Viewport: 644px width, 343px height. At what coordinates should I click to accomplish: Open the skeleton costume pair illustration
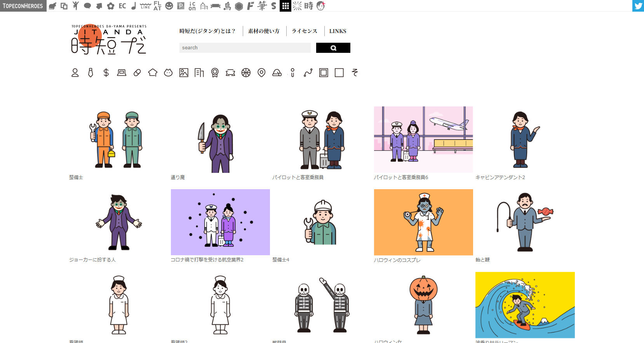(x=322, y=305)
